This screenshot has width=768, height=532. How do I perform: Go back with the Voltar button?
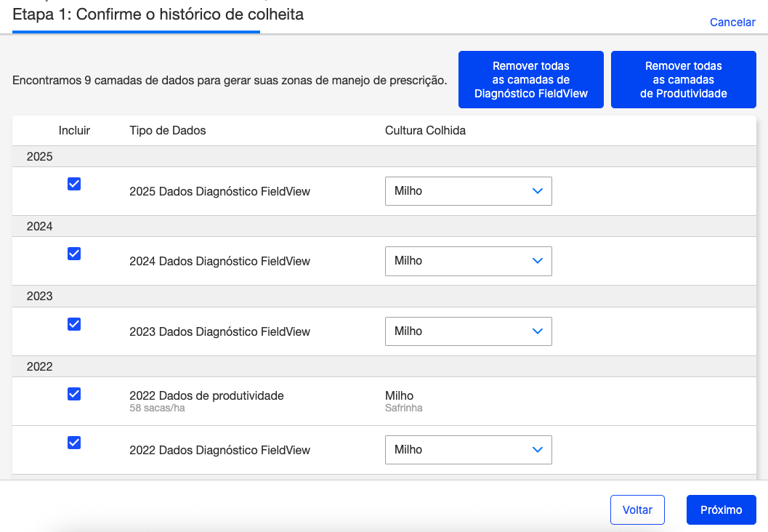pyautogui.click(x=637, y=509)
